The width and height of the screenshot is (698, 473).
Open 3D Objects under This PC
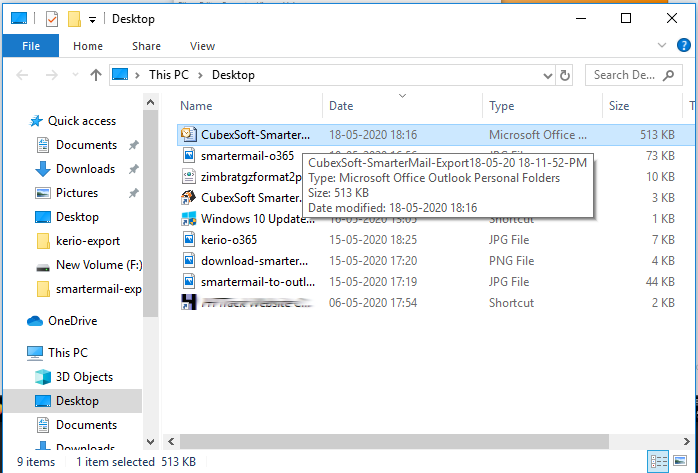[84, 377]
